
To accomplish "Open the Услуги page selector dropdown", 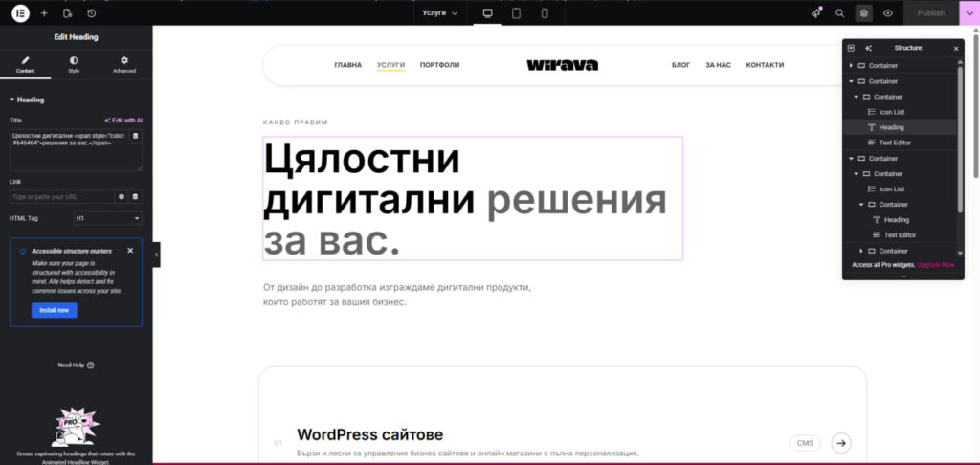I will [440, 13].
